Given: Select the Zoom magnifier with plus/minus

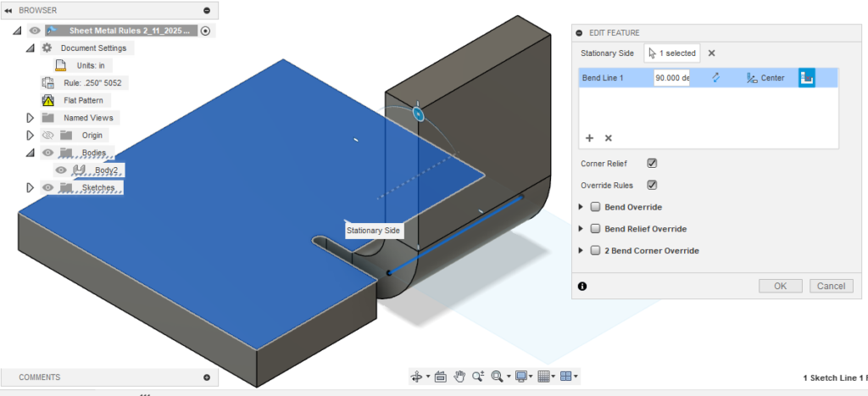Looking at the screenshot, I should pos(478,376).
